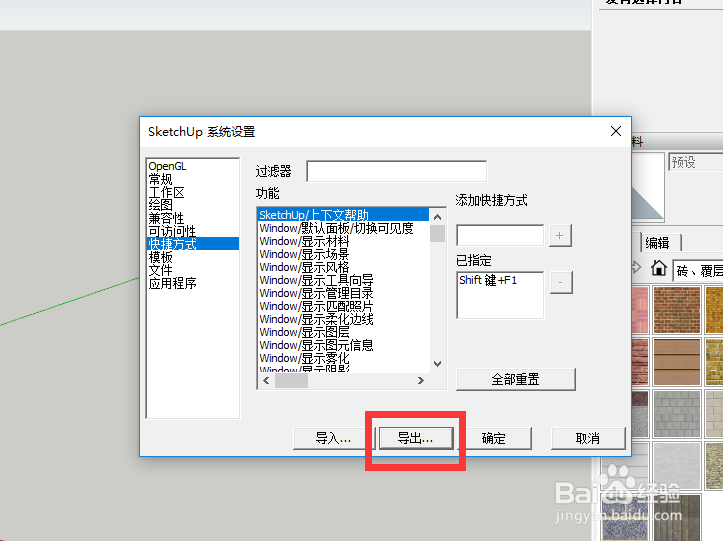Select the Shift 键+F1 assigned shortcut

[488, 280]
